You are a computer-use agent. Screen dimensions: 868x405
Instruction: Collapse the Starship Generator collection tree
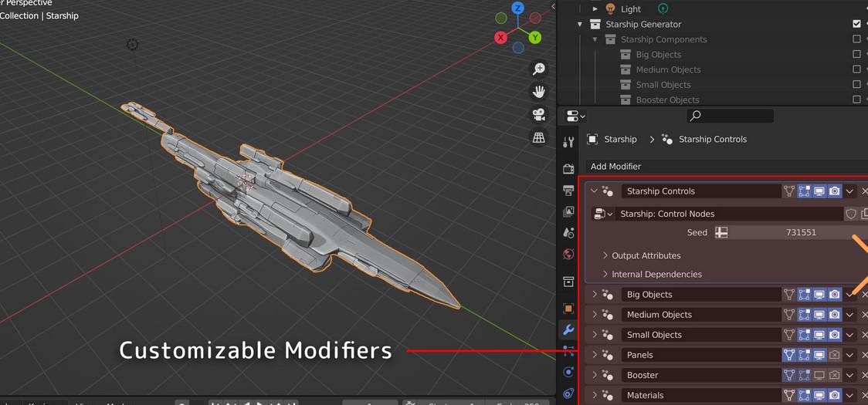580,25
